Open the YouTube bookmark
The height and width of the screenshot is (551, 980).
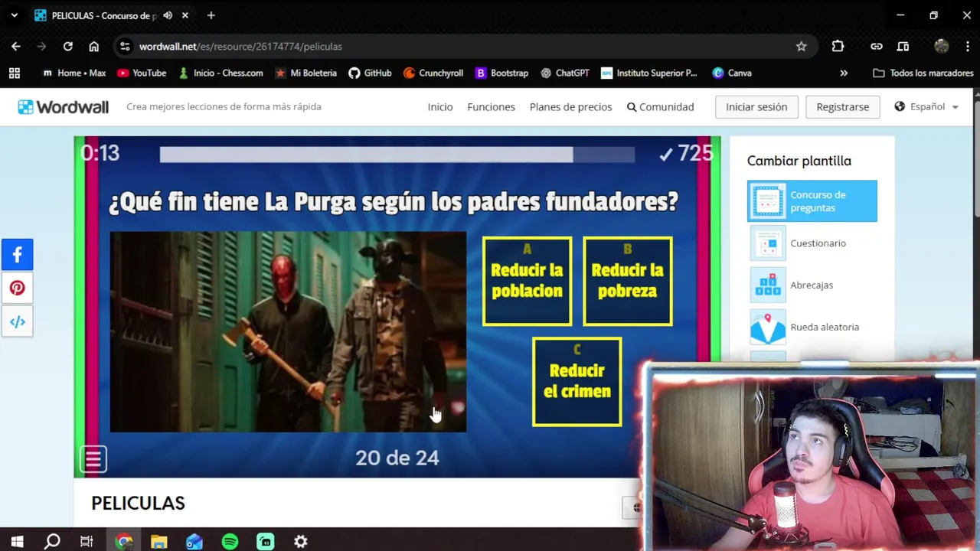(142, 73)
